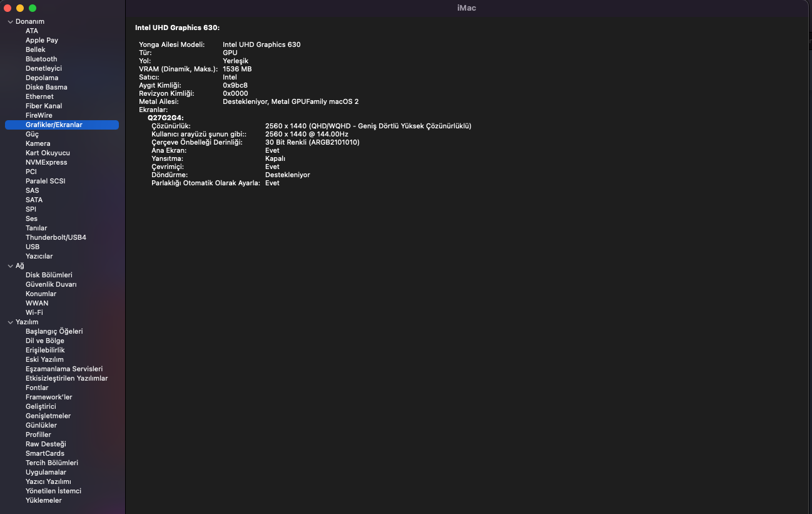Show WWAN network details
The image size is (812, 514).
click(37, 303)
